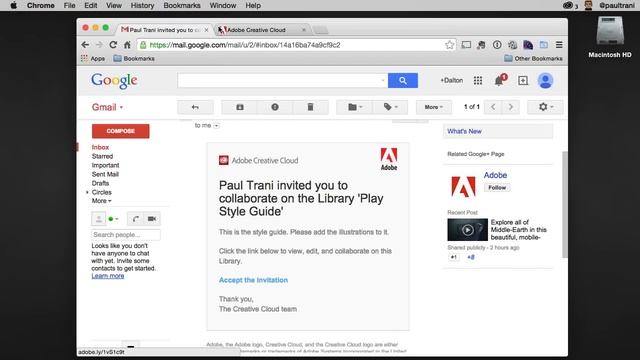Open the Google apps grid

[478, 80]
